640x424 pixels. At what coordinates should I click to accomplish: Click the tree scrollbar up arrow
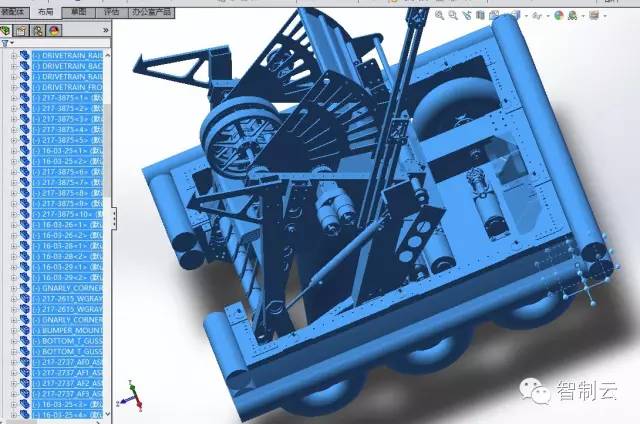(107, 54)
